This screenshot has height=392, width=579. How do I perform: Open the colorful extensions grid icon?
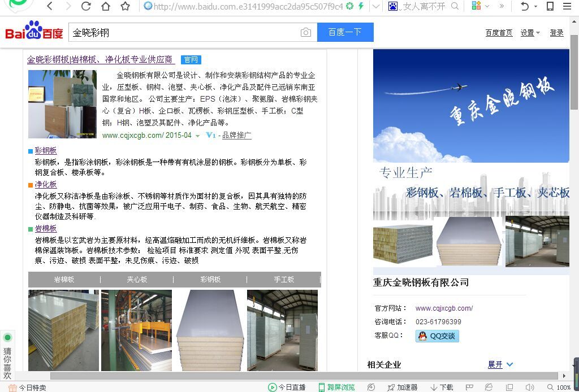(x=476, y=6)
